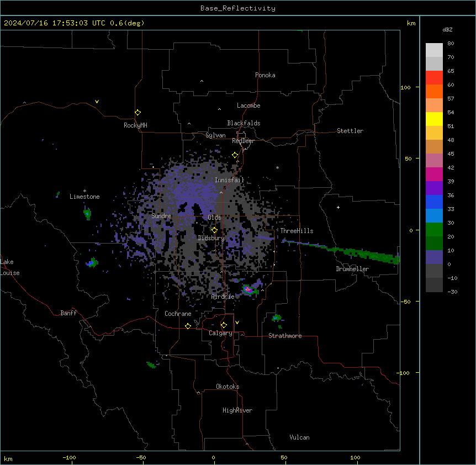The image size is (476, 465).
Task: Click the asterisk marker above Limestone label
Action: 84,191
